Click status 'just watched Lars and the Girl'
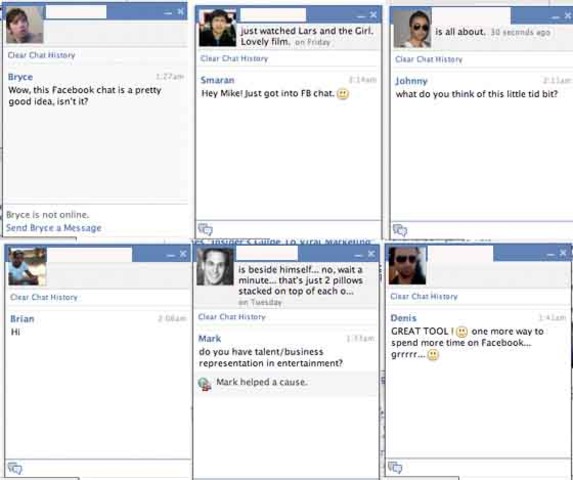This screenshot has width=573, height=480. pos(307,31)
